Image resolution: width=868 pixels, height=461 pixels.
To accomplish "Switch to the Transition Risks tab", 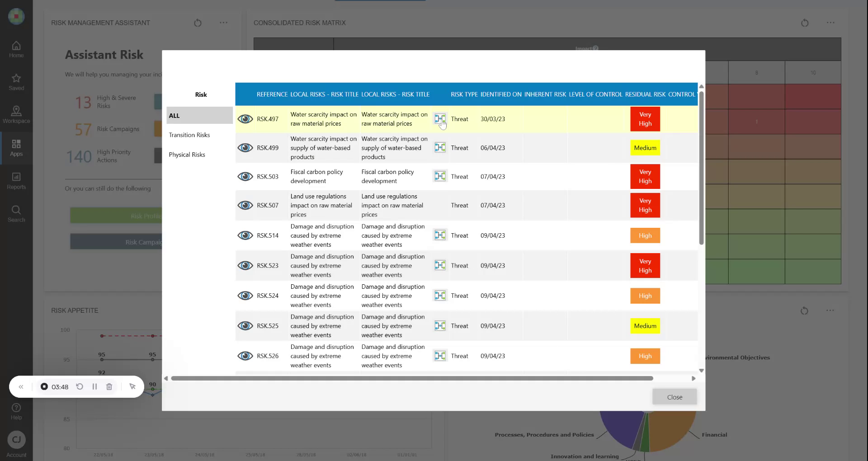I will (x=189, y=135).
